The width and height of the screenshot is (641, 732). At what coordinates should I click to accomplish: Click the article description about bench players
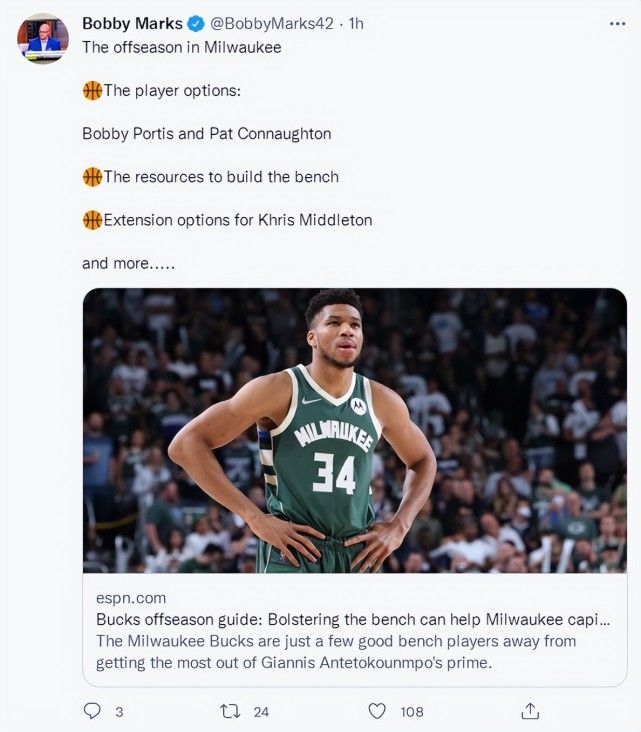pos(336,651)
